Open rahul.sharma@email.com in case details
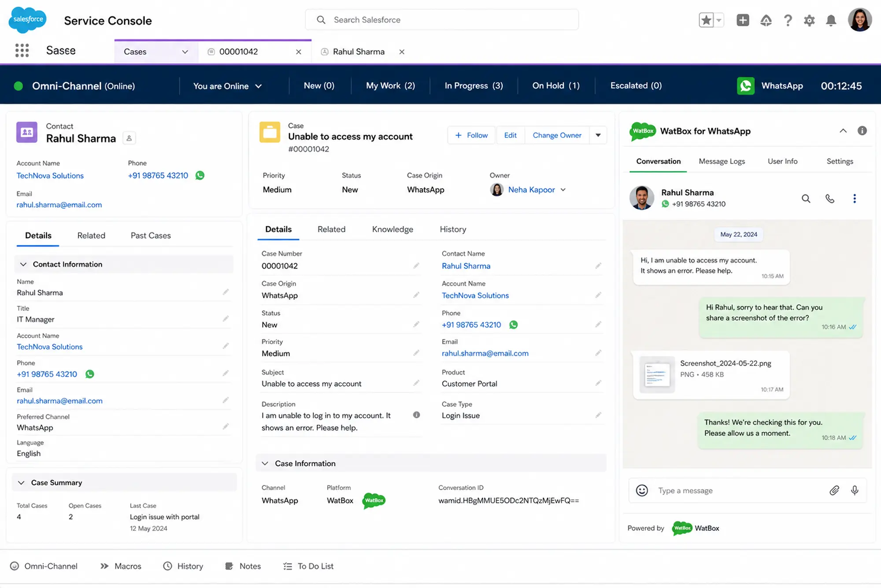 pos(485,353)
